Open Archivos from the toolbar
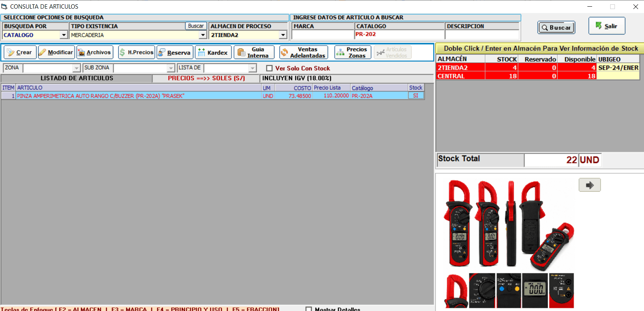Viewport: 644px width, 311px height. (x=95, y=52)
